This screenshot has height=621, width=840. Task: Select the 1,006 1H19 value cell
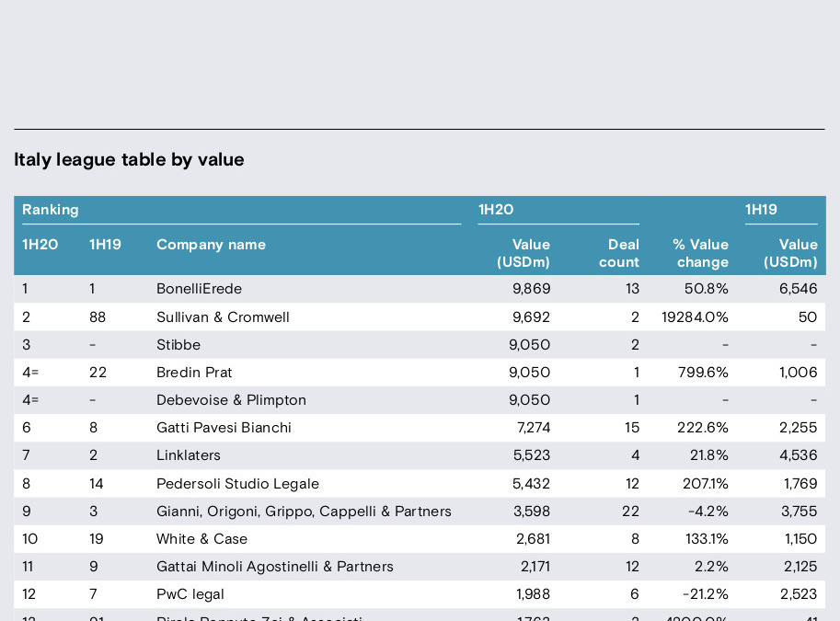tap(799, 373)
